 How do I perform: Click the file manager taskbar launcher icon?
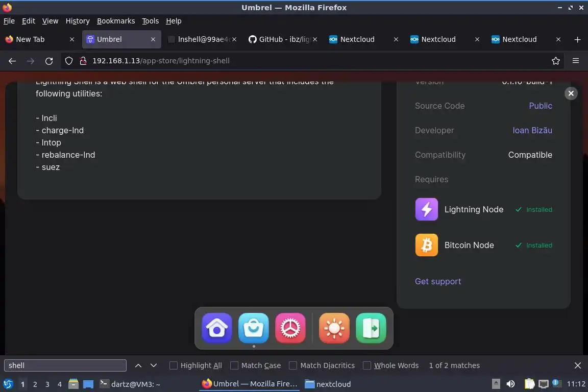pyautogui.click(x=73, y=384)
